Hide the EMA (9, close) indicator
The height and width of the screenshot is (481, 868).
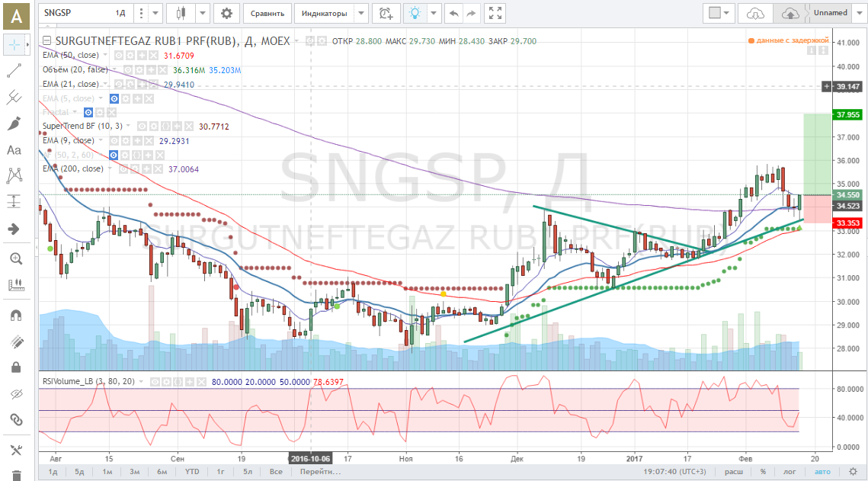pos(114,140)
